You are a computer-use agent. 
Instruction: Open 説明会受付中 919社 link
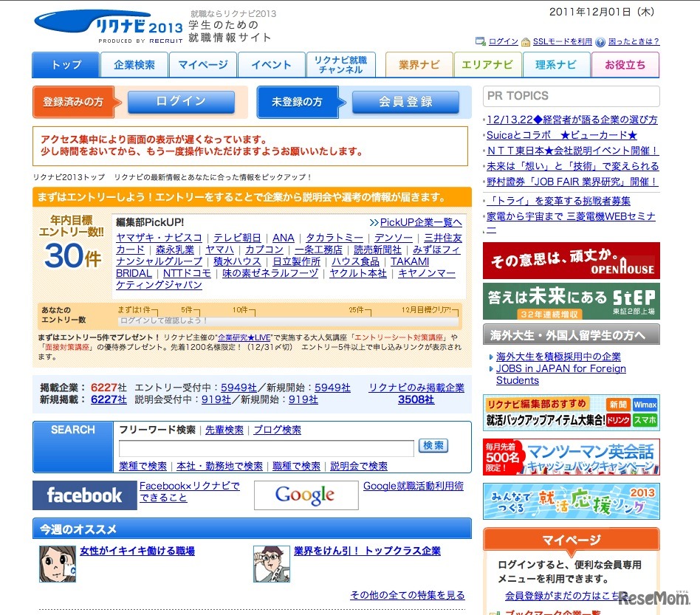(x=216, y=399)
